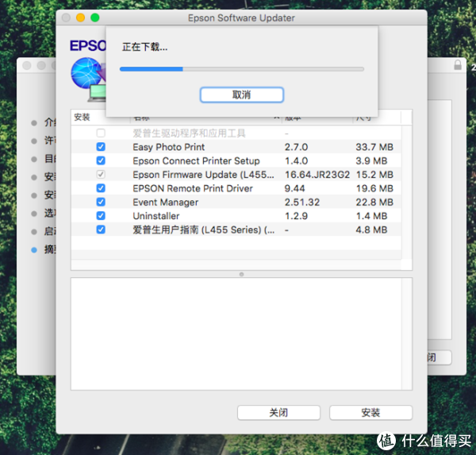The image size is (476, 455).
Task: Click the download progress bar
Action: click(242, 69)
